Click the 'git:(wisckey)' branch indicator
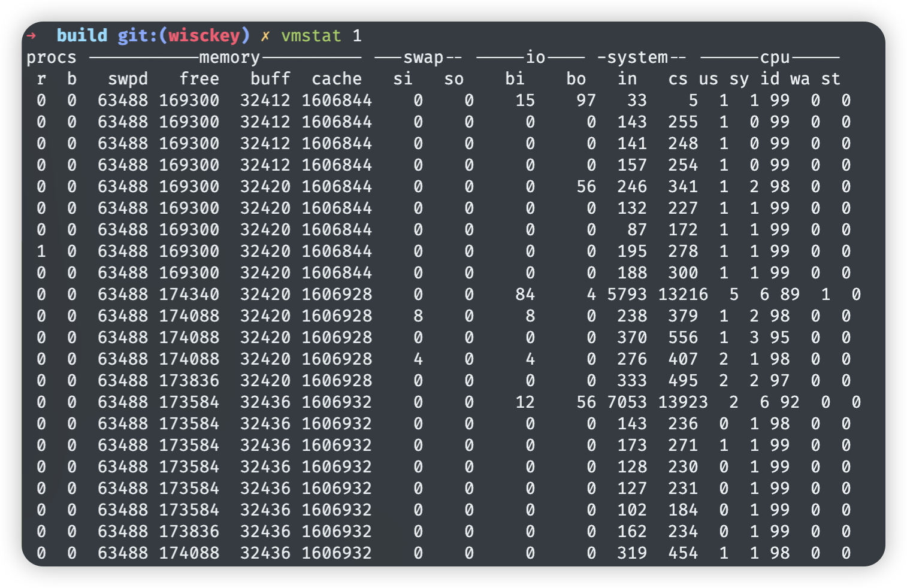907x588 pixels. point(184,36)
